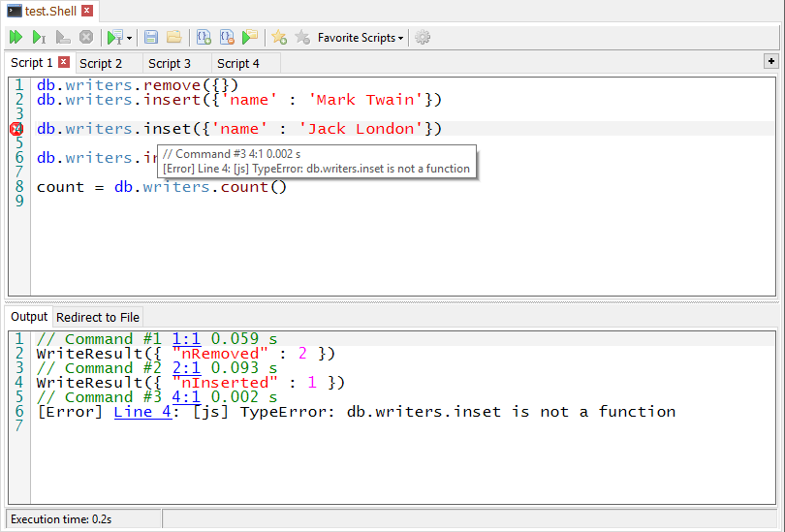Switch to the Script 4 tab
Viewport: 785px width, 532px height.
[237, 63]
